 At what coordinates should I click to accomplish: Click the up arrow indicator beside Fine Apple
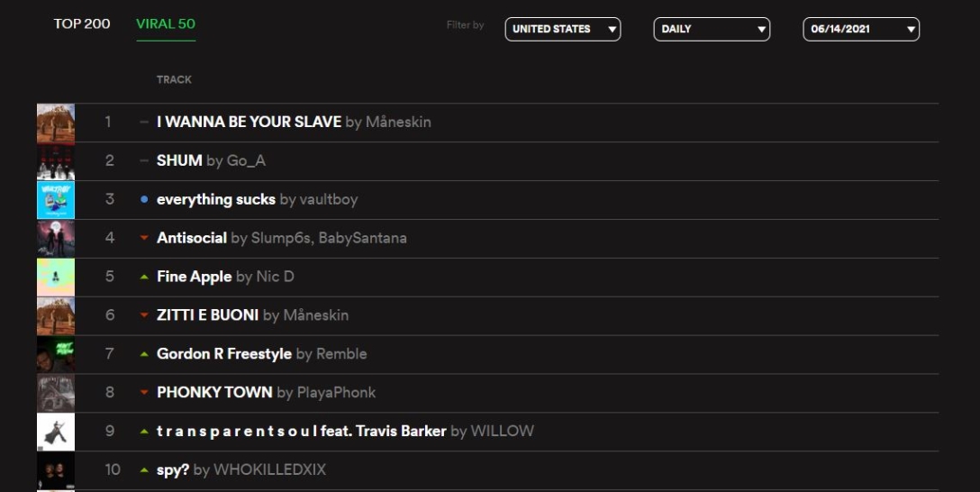coord(144,278)
